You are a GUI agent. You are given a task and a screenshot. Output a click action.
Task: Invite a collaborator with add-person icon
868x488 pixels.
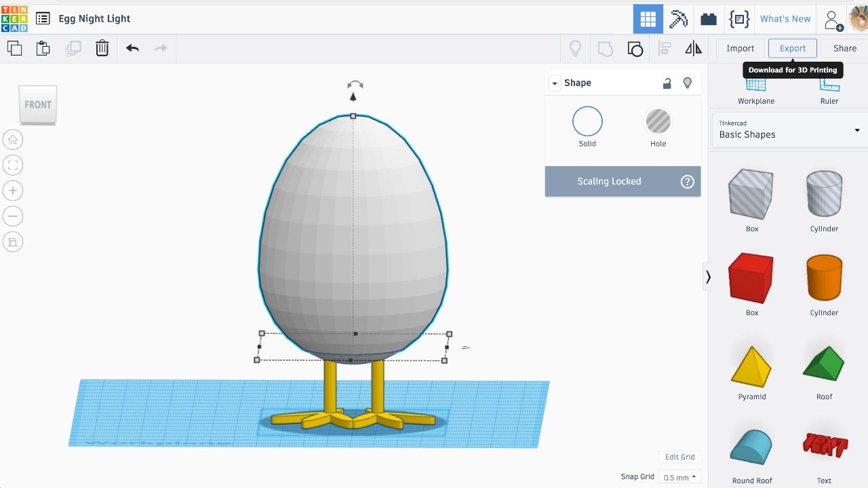click(x=833, y=20)
